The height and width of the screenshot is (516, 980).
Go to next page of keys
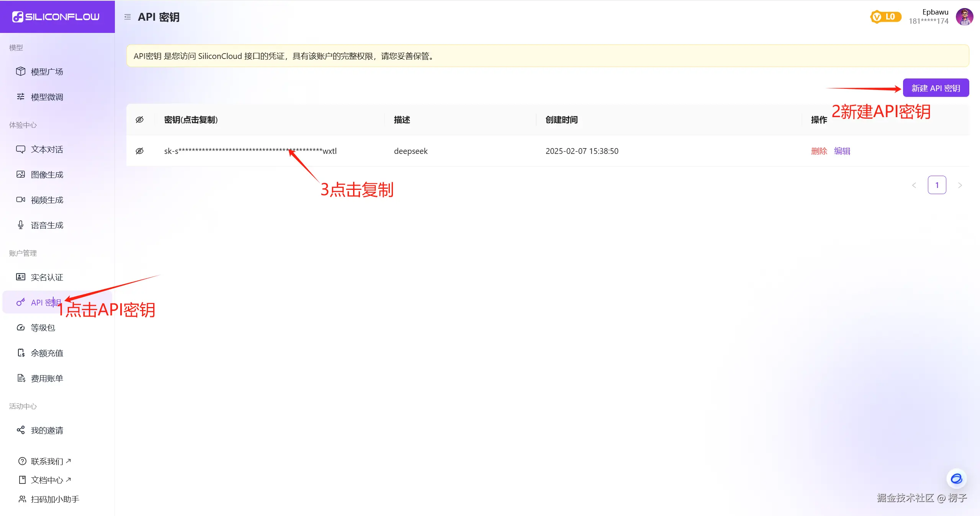pos(960,185)
